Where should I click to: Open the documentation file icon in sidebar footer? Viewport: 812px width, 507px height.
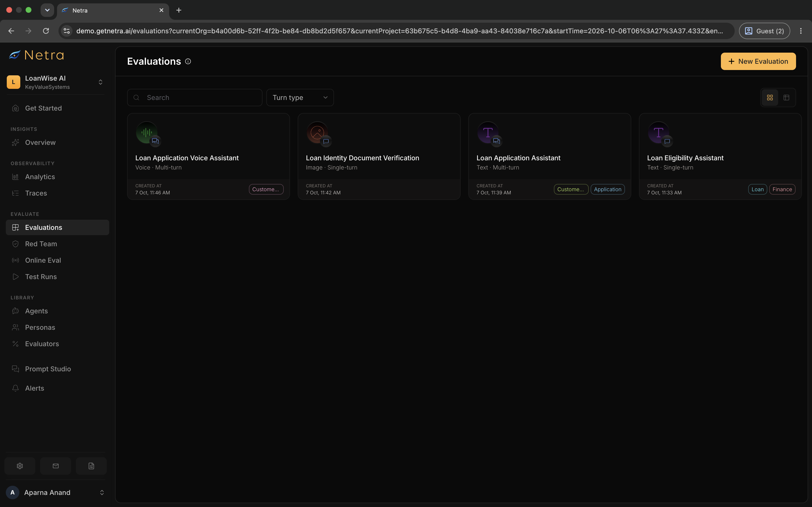coord(91,466)
